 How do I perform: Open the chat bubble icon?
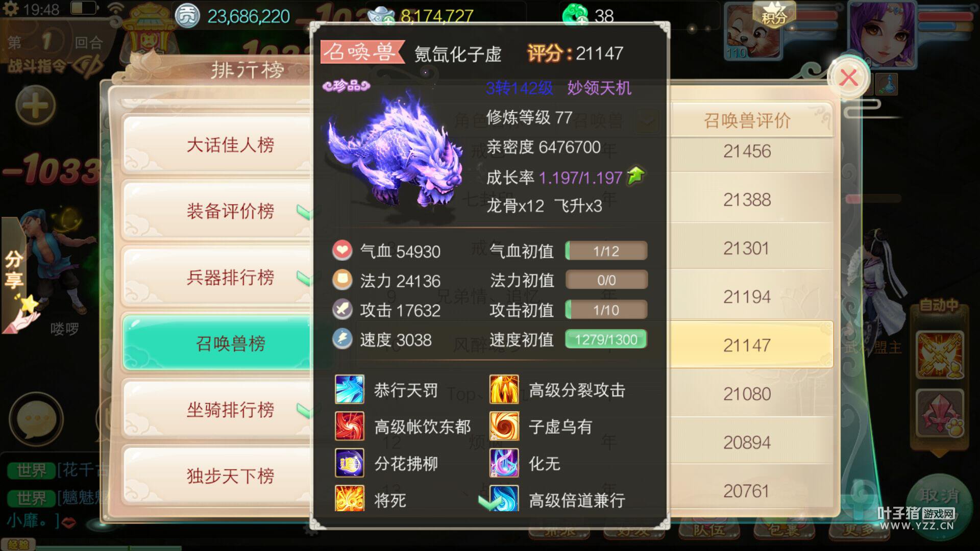pyautogui.click(x=36, y=419)
